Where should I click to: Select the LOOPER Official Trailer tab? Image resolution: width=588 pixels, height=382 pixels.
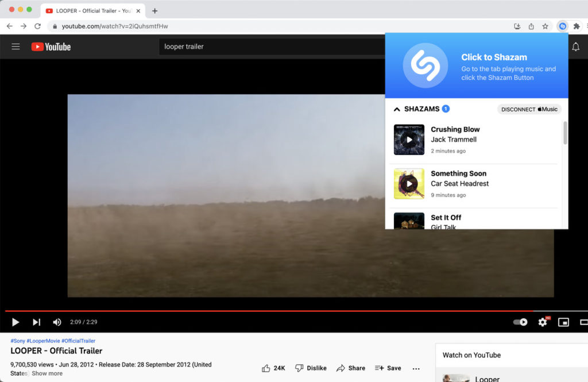92,11
